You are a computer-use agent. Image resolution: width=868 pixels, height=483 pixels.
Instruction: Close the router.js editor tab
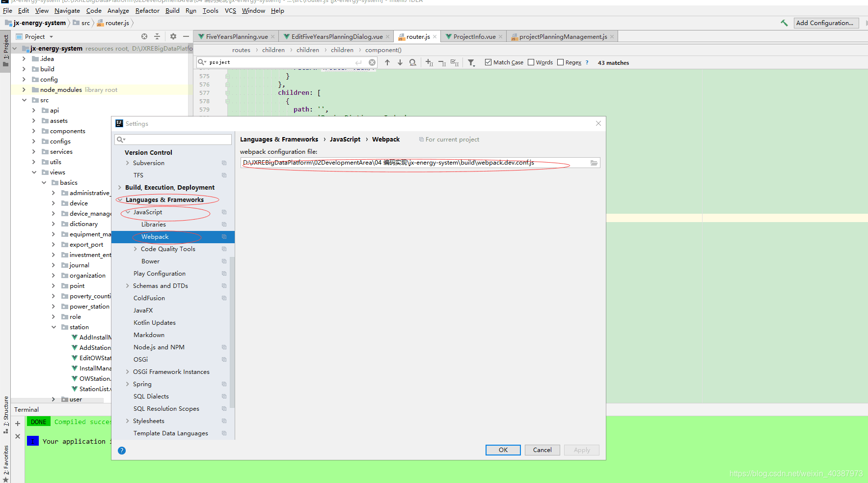click(434, 37)
